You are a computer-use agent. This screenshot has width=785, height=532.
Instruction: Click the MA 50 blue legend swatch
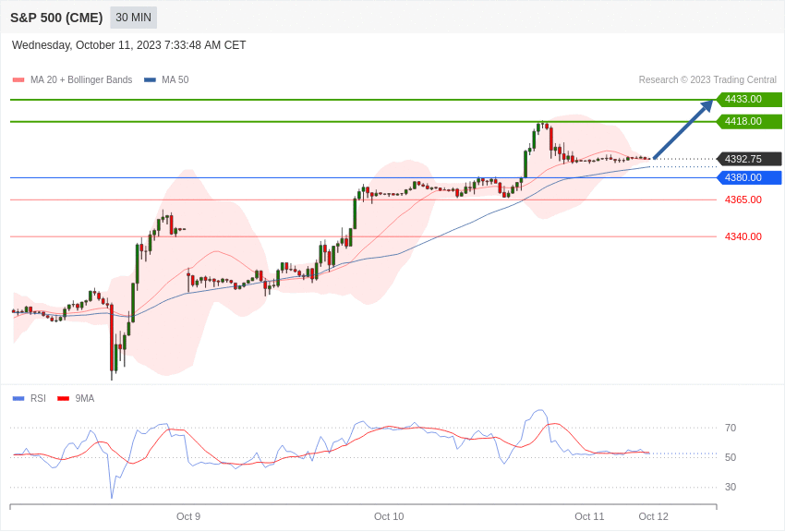(x=150, y=80)
